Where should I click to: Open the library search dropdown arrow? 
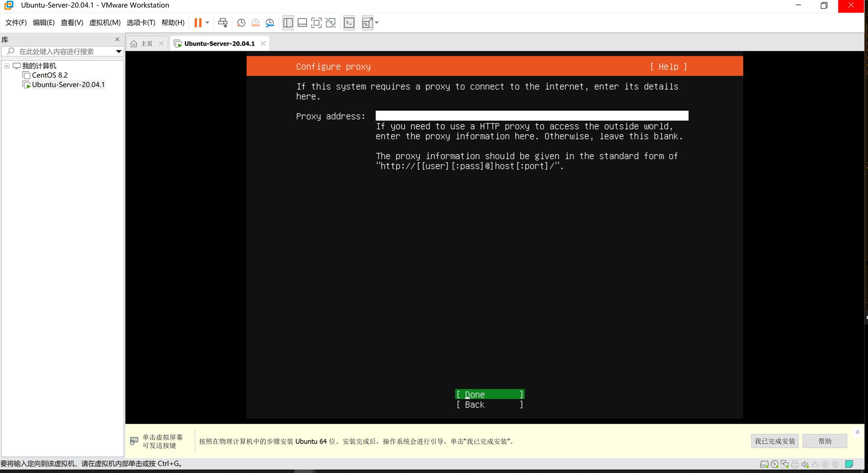[x=119, y=51]
